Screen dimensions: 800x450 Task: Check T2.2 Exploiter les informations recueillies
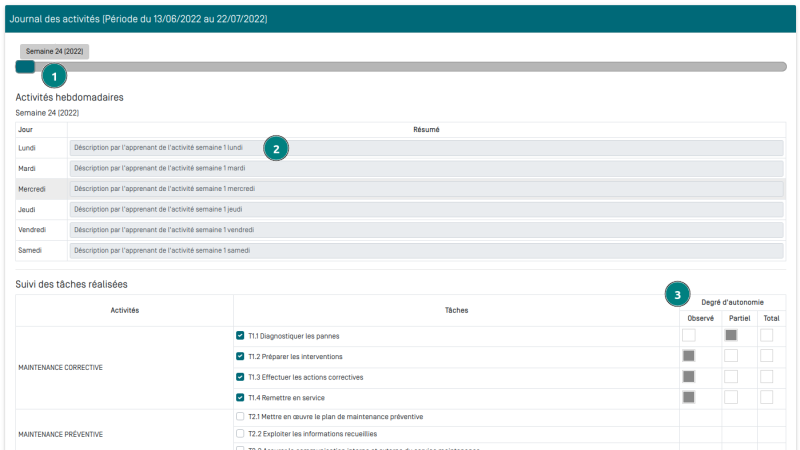click(240, 433)
